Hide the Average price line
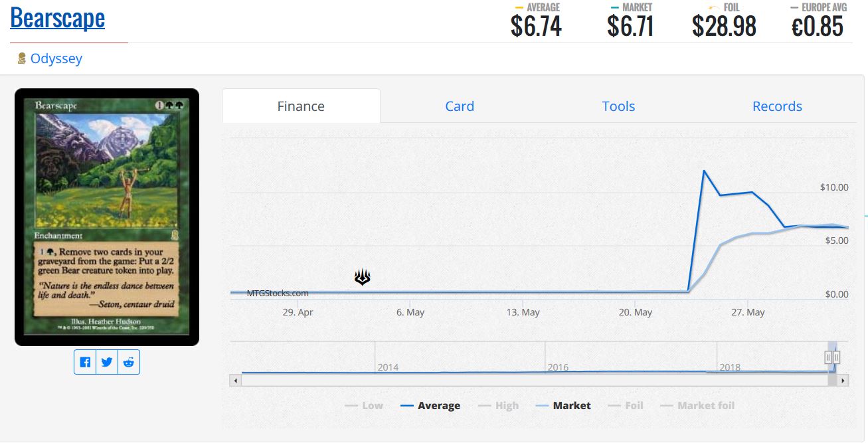This screenshot has height=443, width=868. [x=431, y=405]
